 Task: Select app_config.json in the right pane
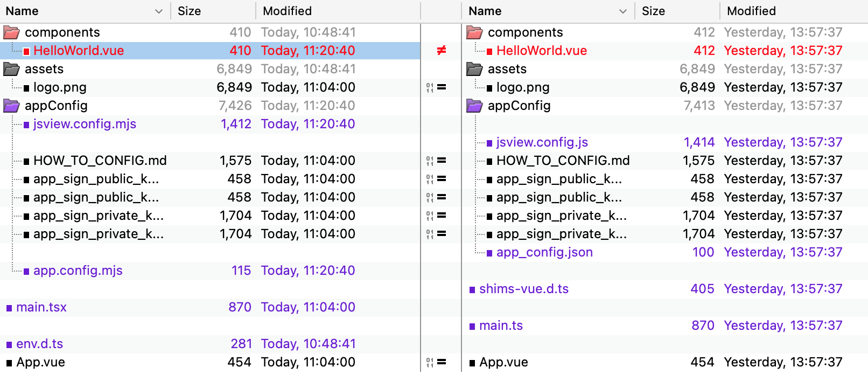(x=544, y=252)
